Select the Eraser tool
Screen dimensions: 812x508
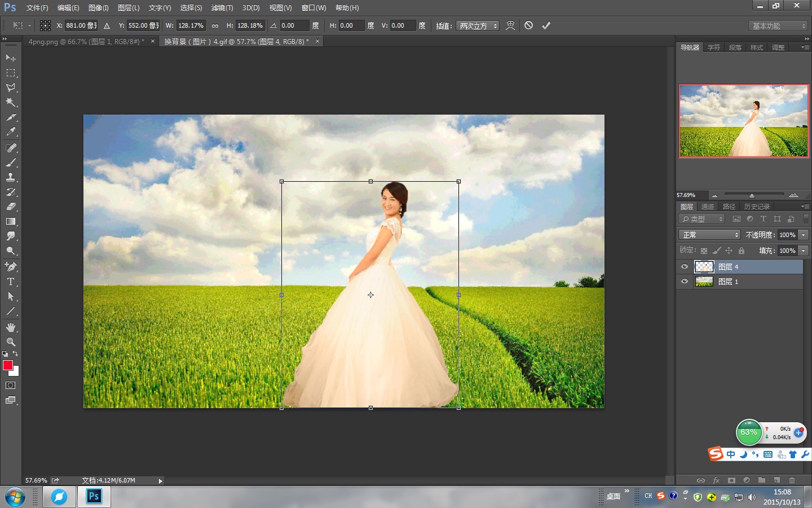click(11, 207)
